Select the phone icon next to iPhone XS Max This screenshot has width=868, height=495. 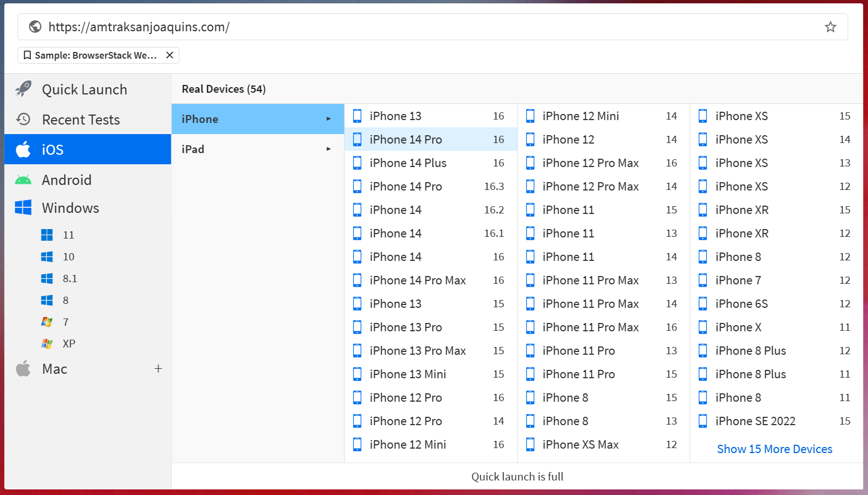click(530, 445)
